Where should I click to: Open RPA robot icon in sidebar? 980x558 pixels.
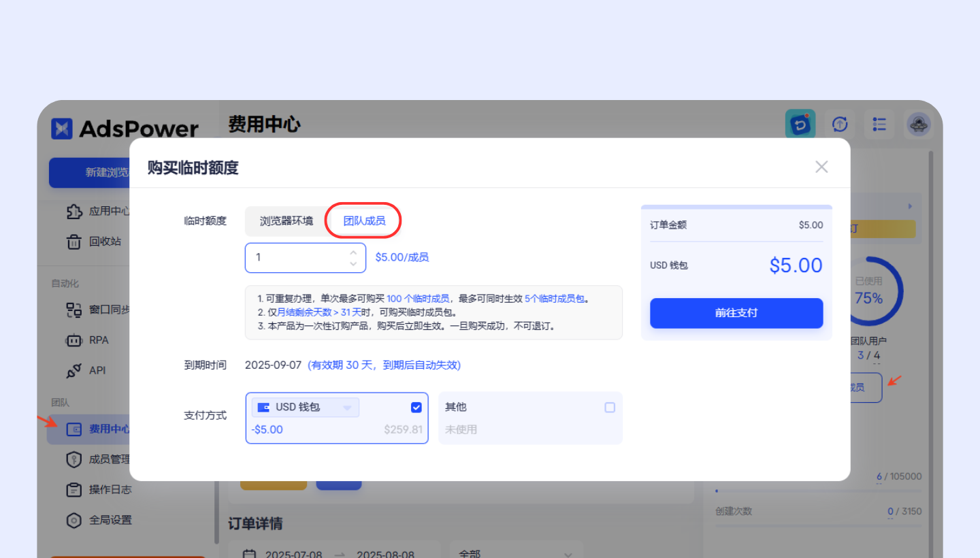[x=74, y=340]
